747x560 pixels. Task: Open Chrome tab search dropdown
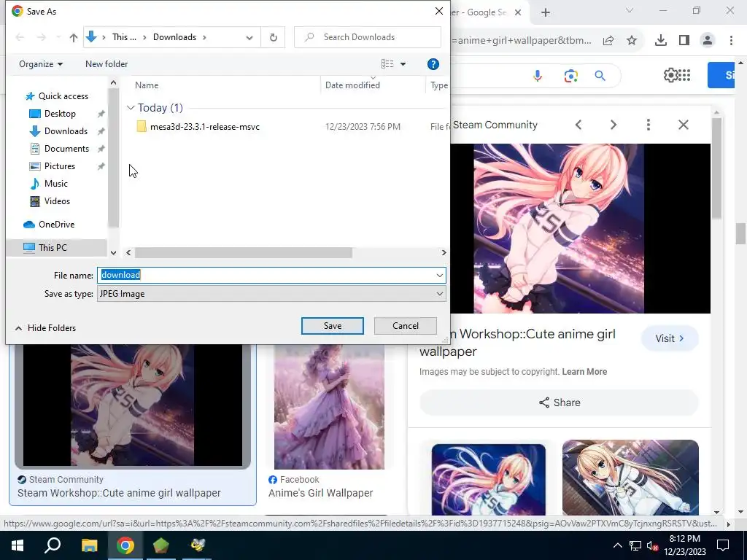pos(630,10)
